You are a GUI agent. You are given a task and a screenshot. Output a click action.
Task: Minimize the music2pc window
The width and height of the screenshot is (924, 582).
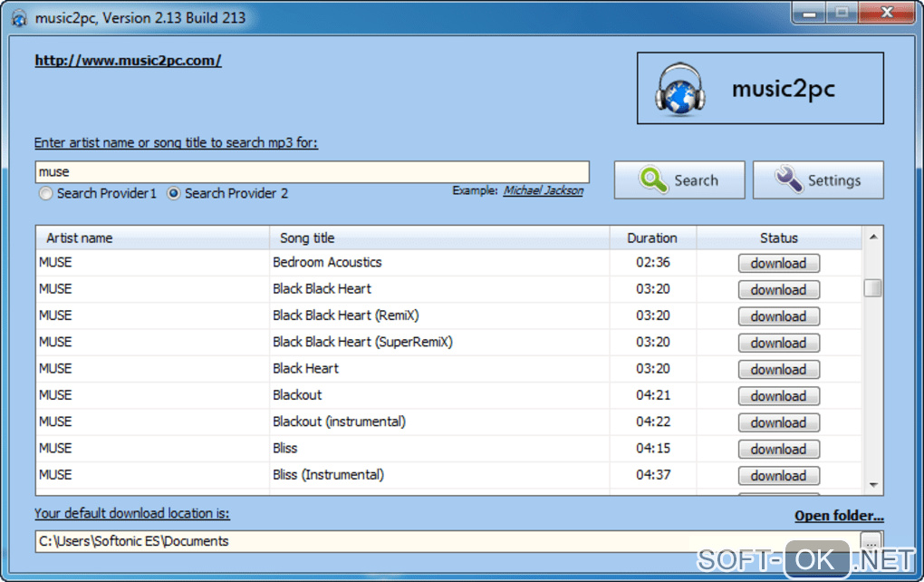click(809, 13)
